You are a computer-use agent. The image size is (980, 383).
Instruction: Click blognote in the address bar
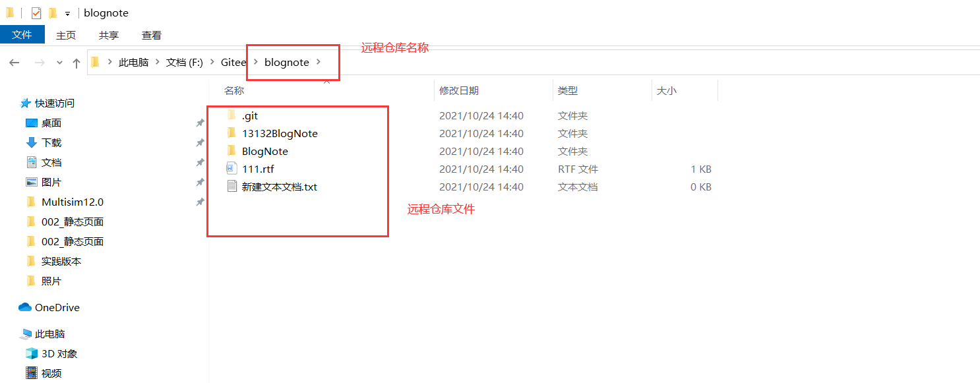287,63
